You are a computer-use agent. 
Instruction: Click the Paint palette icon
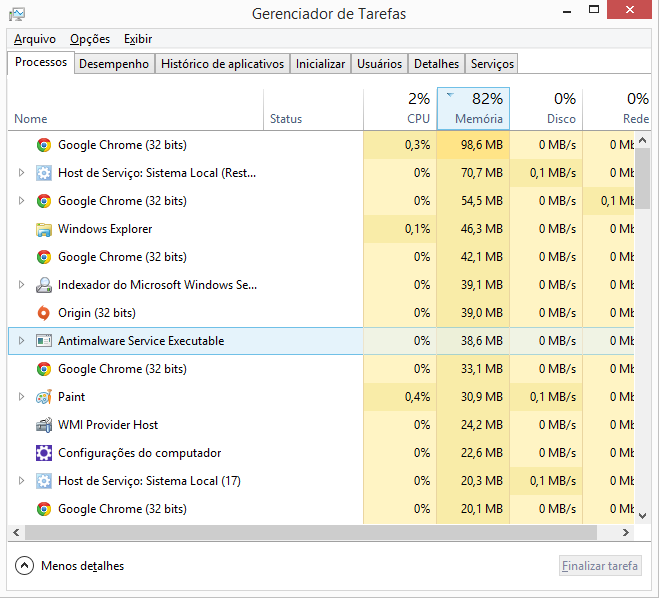click(44, 397)
